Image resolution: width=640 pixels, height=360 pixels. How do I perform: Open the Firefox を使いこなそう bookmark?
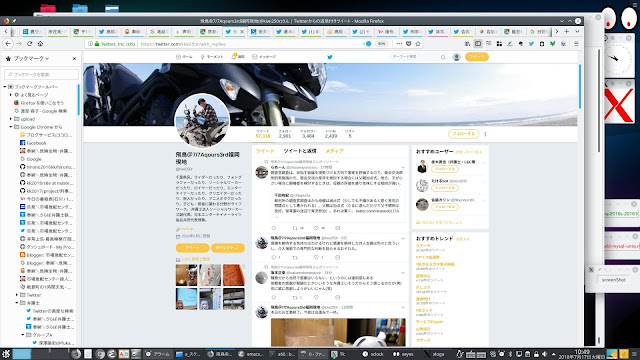(39, 103)
